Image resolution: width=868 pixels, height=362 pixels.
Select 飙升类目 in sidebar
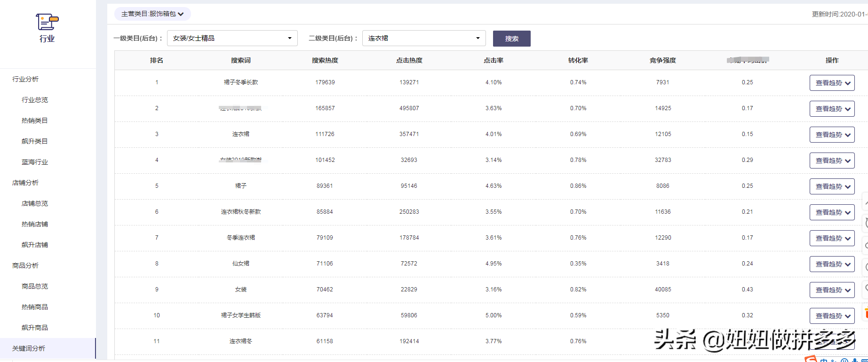tap(35, 141)
